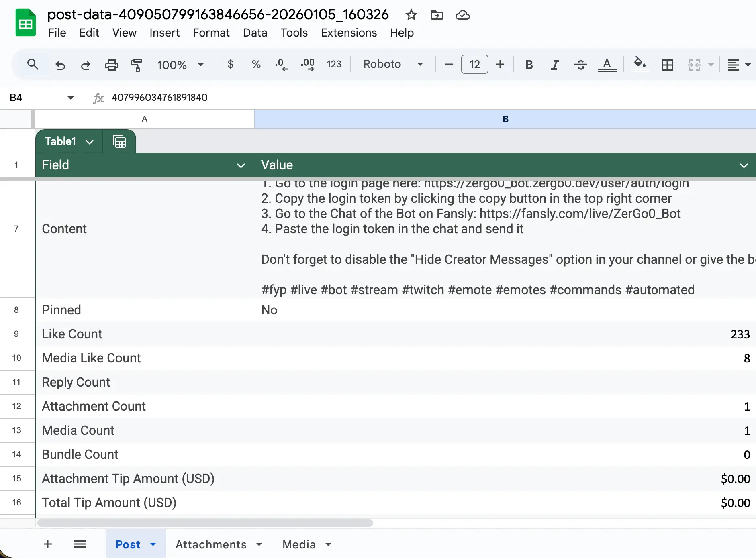Switch to the Attachments sheet tab
This screenshot has width=756, height=558.
[210, 544]
